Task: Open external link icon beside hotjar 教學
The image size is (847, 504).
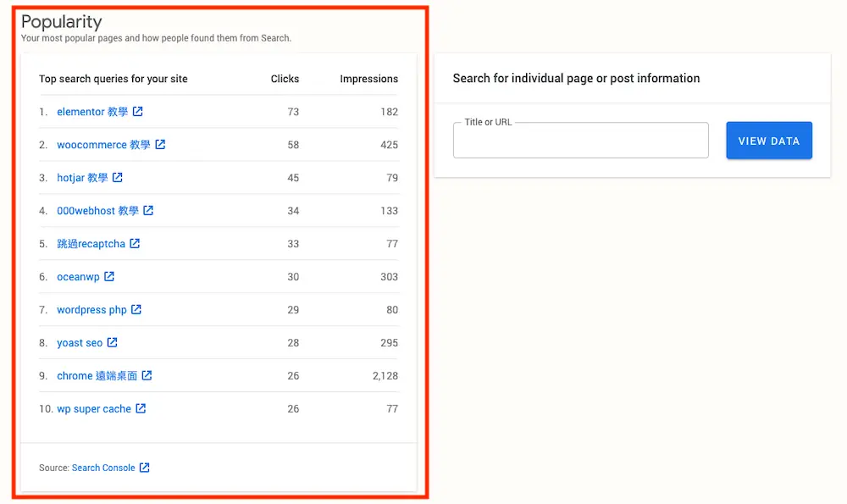Action: (118, 177)
